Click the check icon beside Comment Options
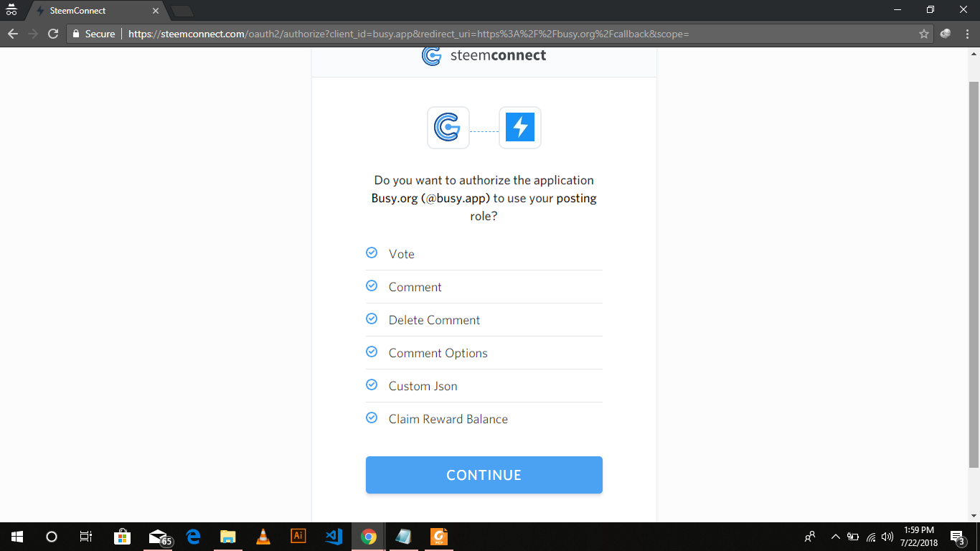The image size is (980, 551). coord(372,352)
